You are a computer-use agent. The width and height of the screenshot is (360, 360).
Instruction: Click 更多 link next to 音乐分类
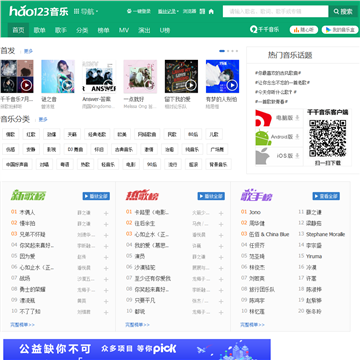(43, 119)
